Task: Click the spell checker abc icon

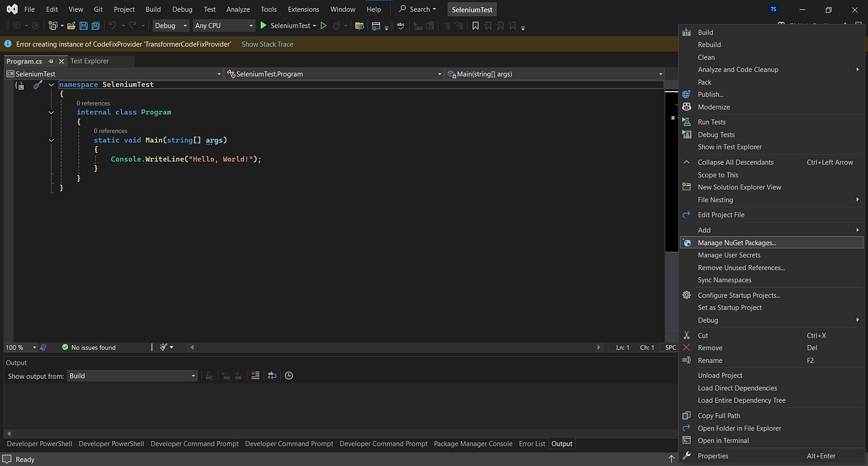Action: (x=401, y=25)
